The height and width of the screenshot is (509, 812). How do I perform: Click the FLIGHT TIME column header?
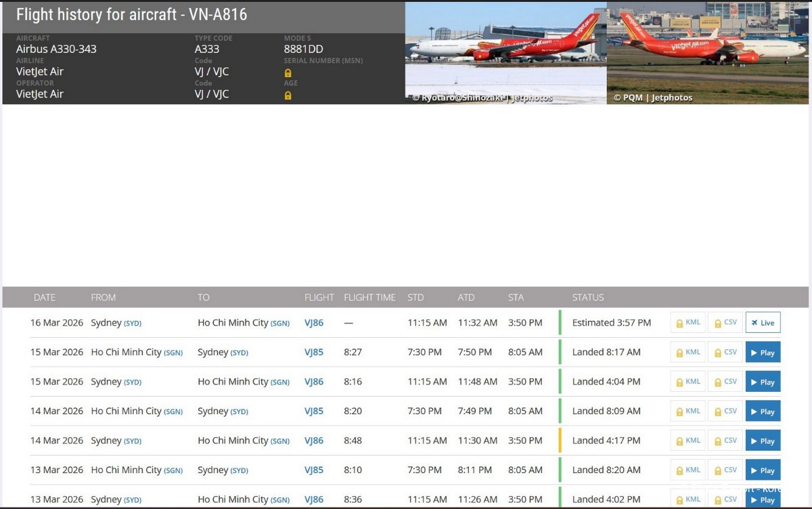tap(369, 297)
